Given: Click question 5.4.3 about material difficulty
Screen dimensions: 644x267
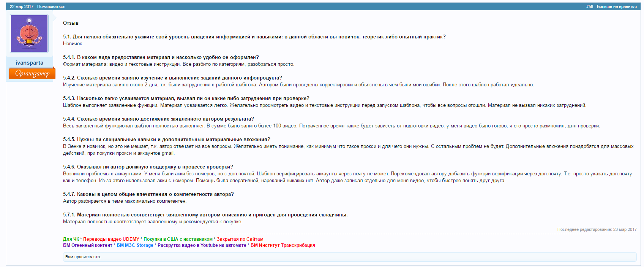Looking at the screenshot, I should coord(186,99).
